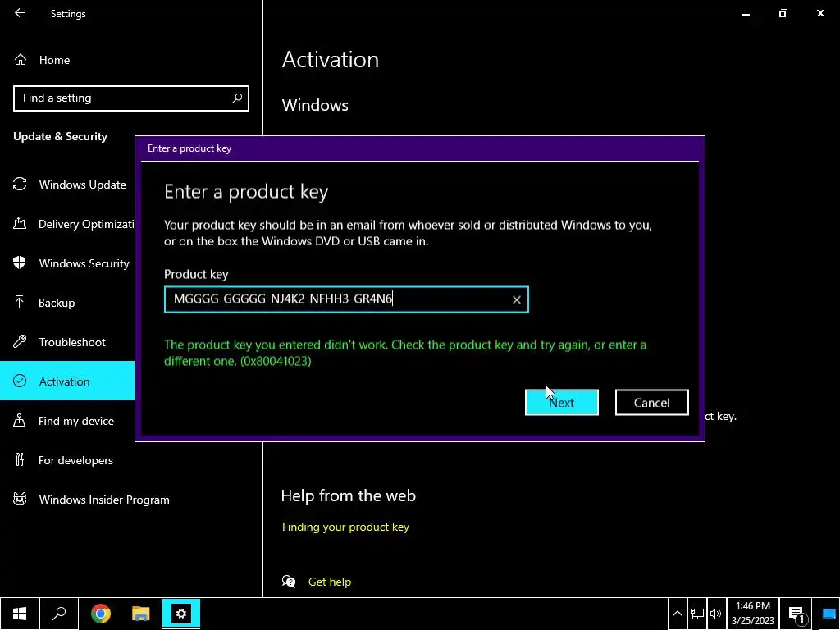
Task: Click the Backup upload arrow icon
Action: 20,302
